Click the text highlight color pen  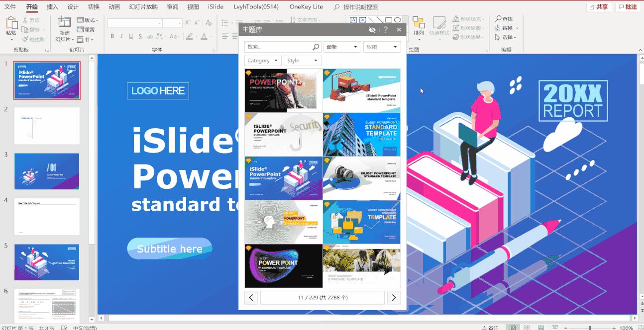(189, 36)
